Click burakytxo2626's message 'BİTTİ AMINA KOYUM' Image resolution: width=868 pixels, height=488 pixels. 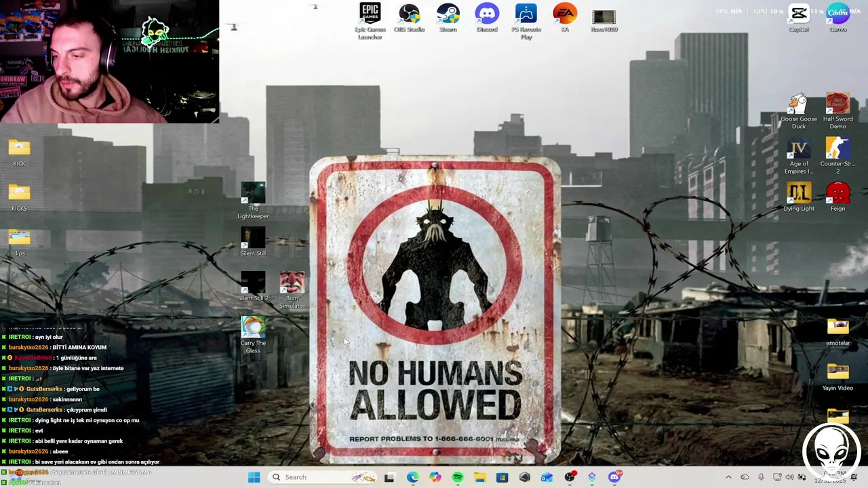(79, 348)
